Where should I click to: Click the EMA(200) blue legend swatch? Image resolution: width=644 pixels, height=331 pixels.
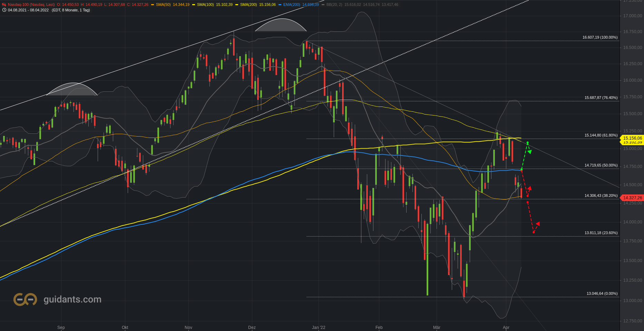pyautogui.click(x=280, y=5)
